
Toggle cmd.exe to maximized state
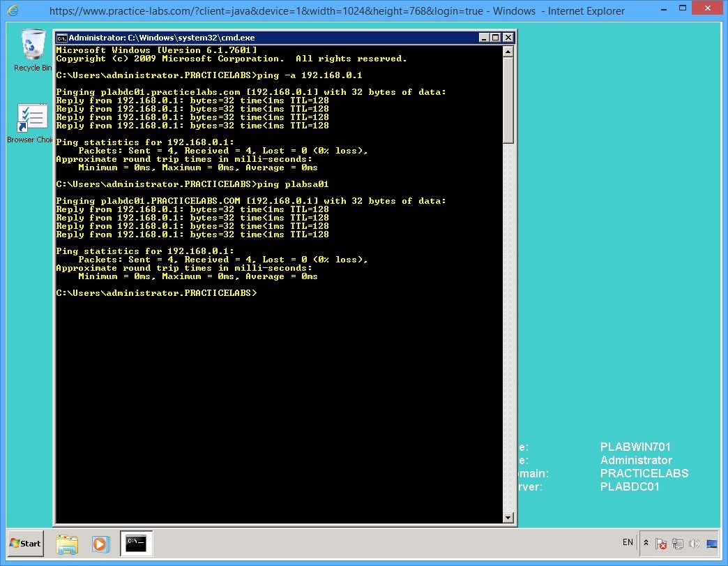pyautogui.click(x=495, y=38)
